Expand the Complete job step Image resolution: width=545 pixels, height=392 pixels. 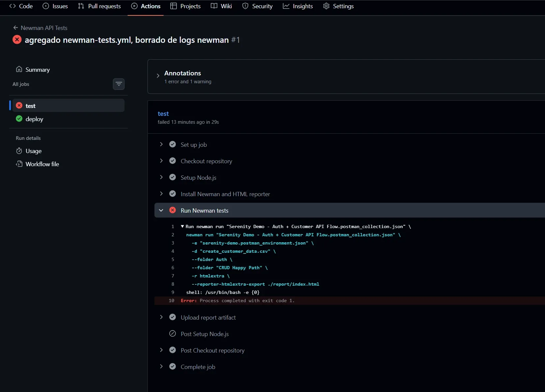point(161,366)
